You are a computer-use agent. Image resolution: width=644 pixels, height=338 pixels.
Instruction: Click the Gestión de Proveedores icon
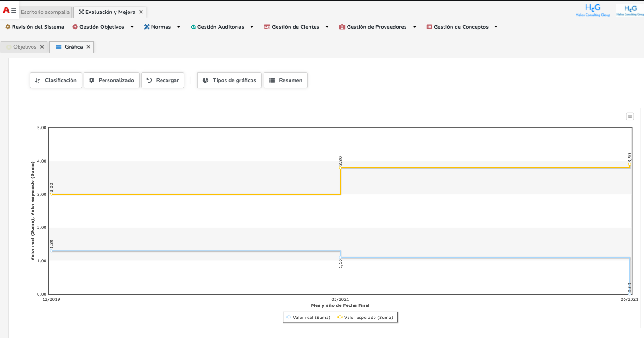pyautogui.click(x=342, y=27)
